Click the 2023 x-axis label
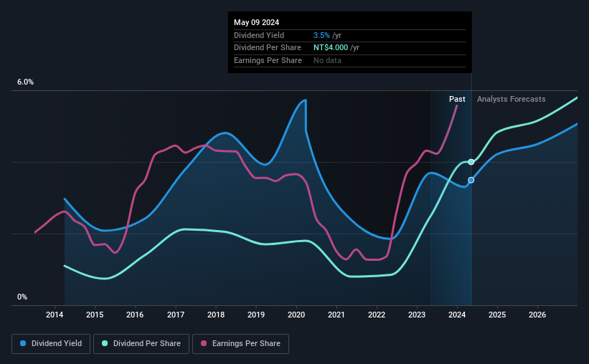 coord(417,315)
